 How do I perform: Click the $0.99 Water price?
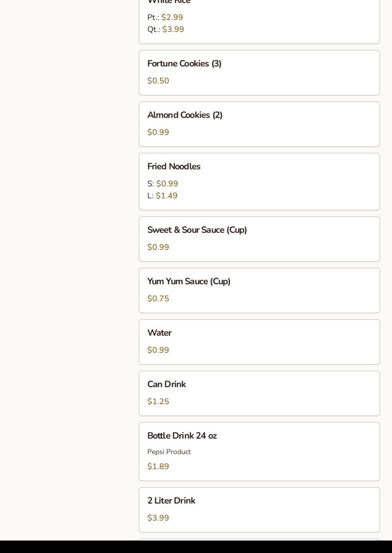pyautogui.click(x=158, y=350)
